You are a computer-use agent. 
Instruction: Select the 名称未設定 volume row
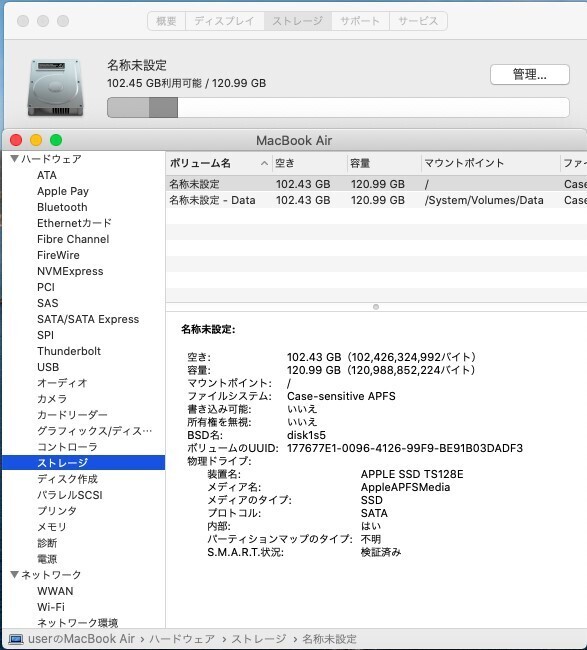376,184
